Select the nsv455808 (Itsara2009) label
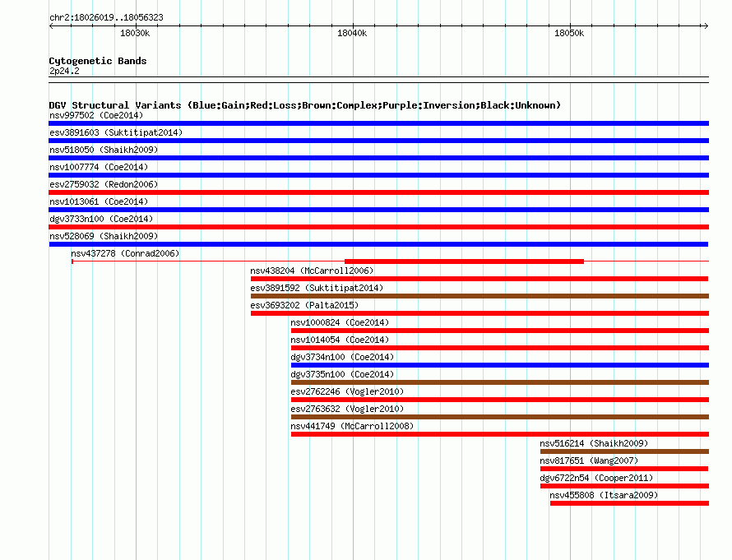This screenshot has width=732, height=560. click(604, 495)
